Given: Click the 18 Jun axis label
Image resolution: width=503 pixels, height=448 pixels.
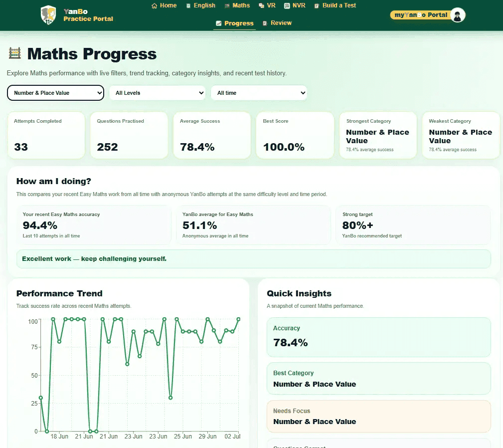Looking at the screenshot, I should point(59,437).
